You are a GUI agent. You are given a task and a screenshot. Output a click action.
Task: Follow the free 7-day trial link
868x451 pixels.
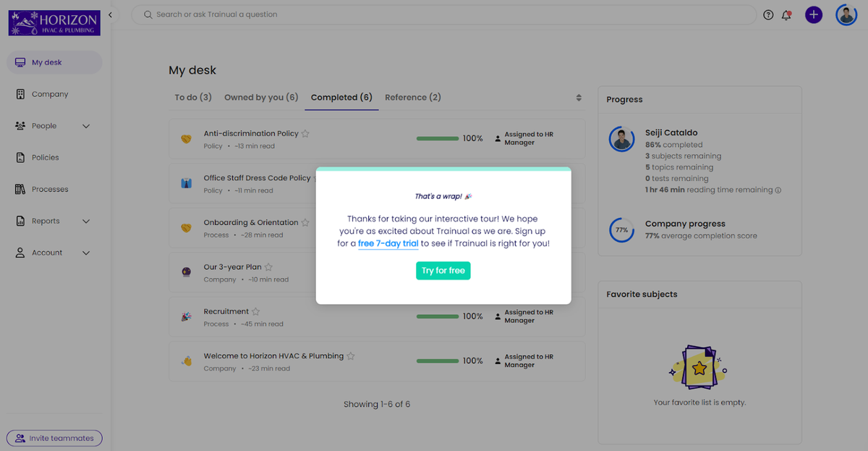coord(388,244)
